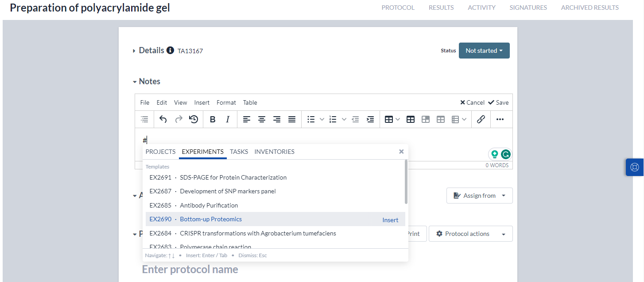The image size is (644, 282).
Task: Click the Redo icon in the editor toolbar
Action: 178,119
